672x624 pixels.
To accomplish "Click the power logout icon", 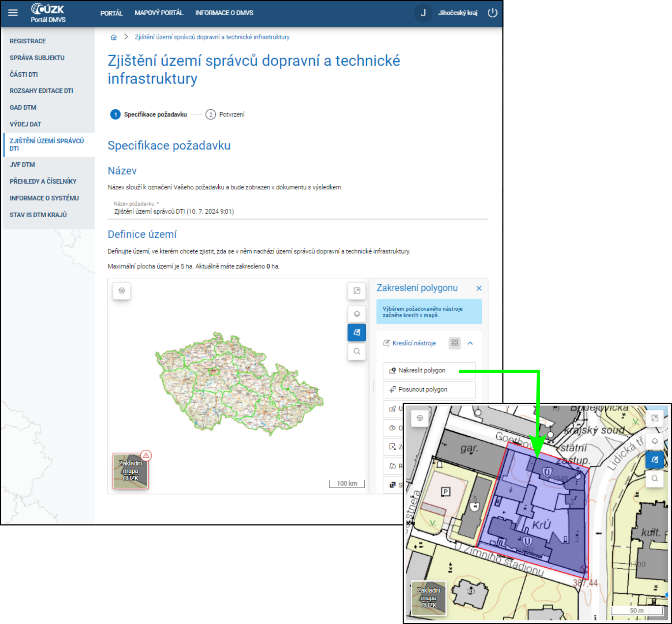I will click(x=492, y=13).
